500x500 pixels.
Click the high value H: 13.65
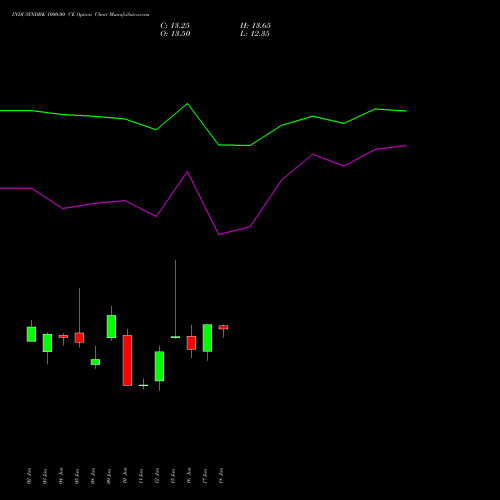click(255, 26)
